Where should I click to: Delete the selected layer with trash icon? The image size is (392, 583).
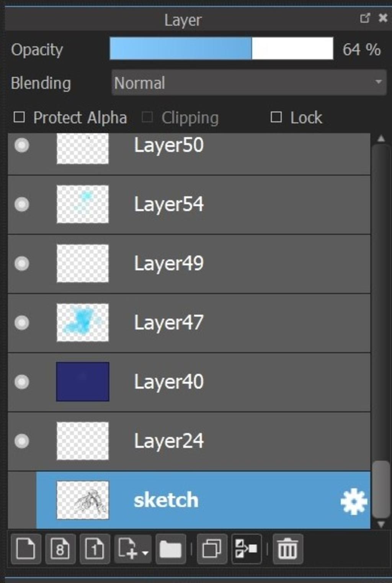click(x=287, y=549)
